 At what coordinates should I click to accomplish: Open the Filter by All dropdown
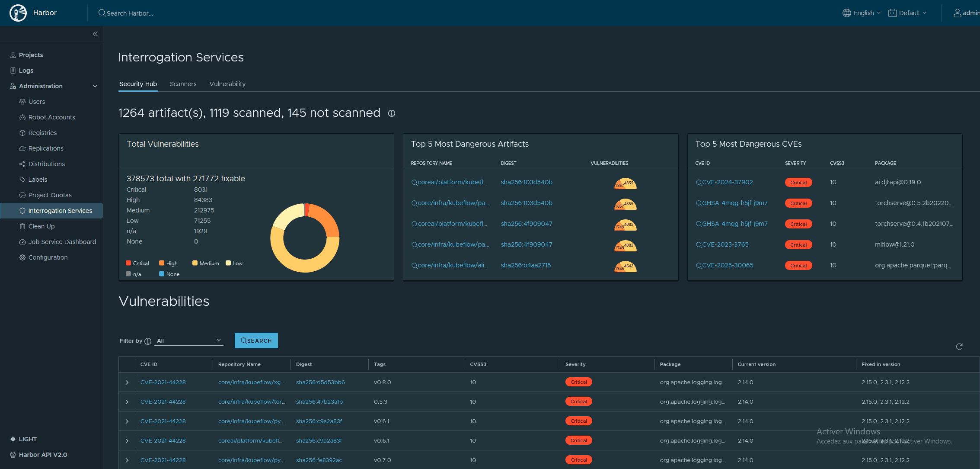coord(189,341)
